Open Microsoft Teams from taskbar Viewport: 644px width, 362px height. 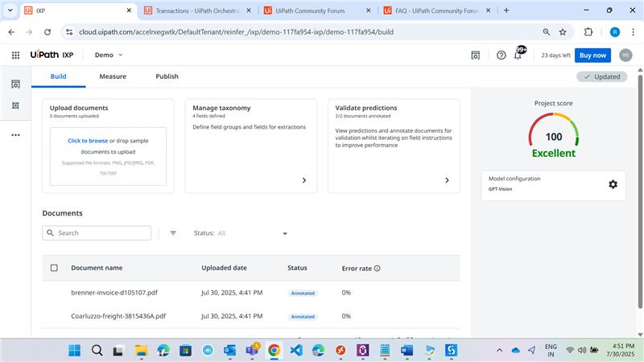(x=252, y=350)
